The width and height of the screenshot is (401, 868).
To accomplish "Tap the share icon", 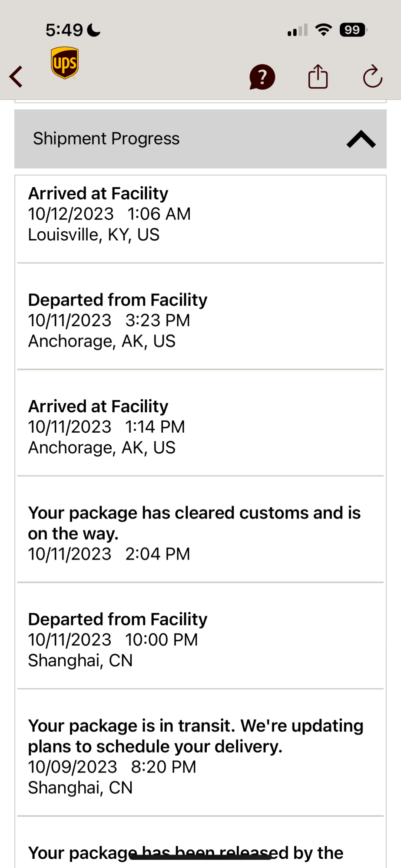I will pyautogui.click(x=318, y=77).
